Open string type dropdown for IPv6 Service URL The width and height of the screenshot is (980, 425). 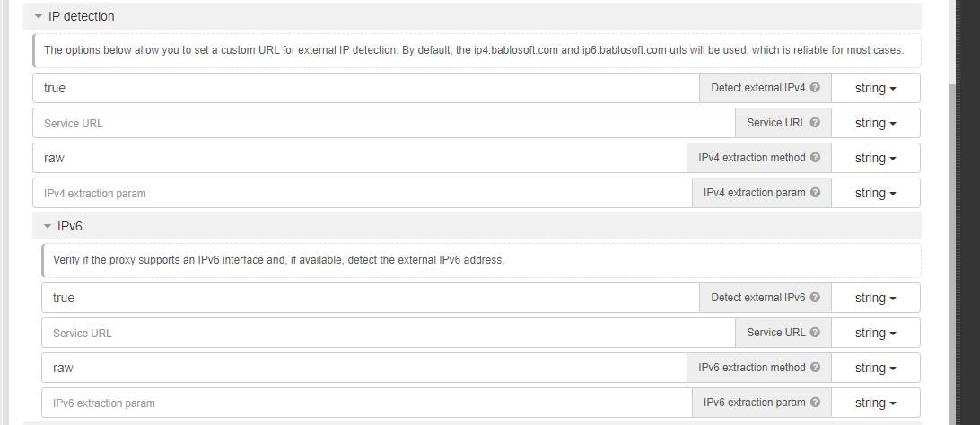point(875,333)
